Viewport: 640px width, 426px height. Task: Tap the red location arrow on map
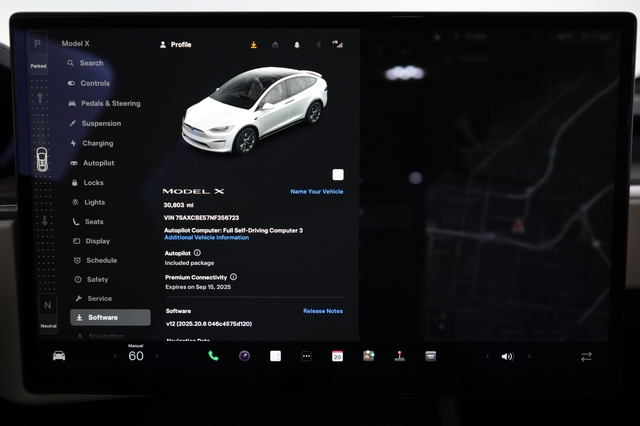(518, 225)
